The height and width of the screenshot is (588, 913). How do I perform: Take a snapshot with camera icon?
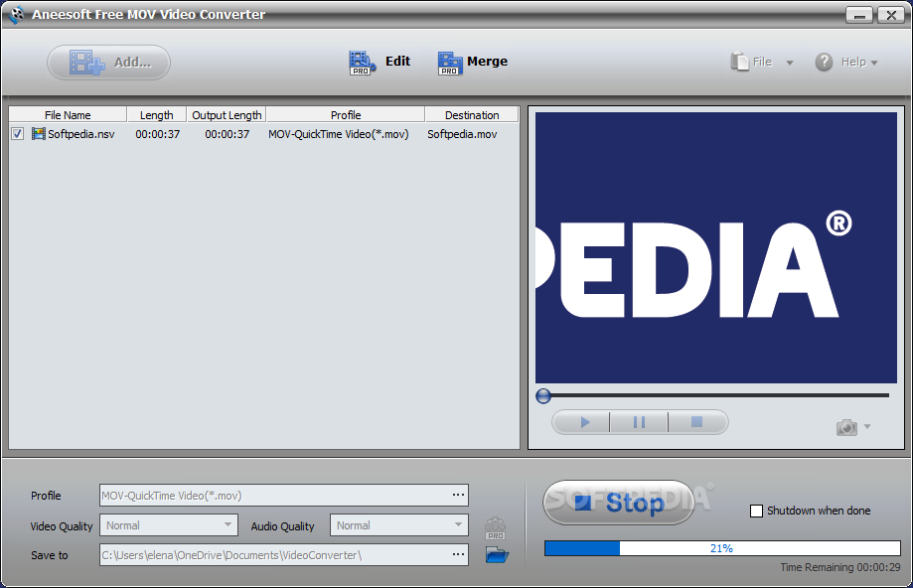pos(846,427)
